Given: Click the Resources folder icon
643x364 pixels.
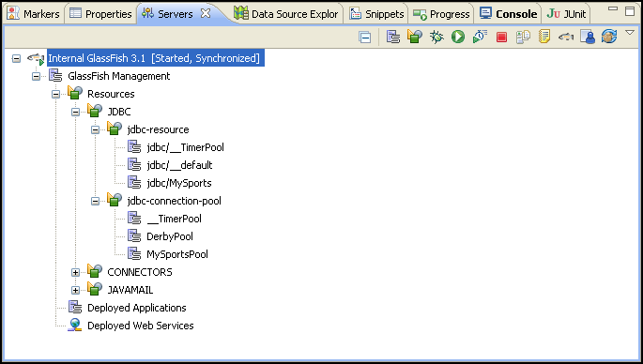Looking at the screenshot, I should [75, 93].
